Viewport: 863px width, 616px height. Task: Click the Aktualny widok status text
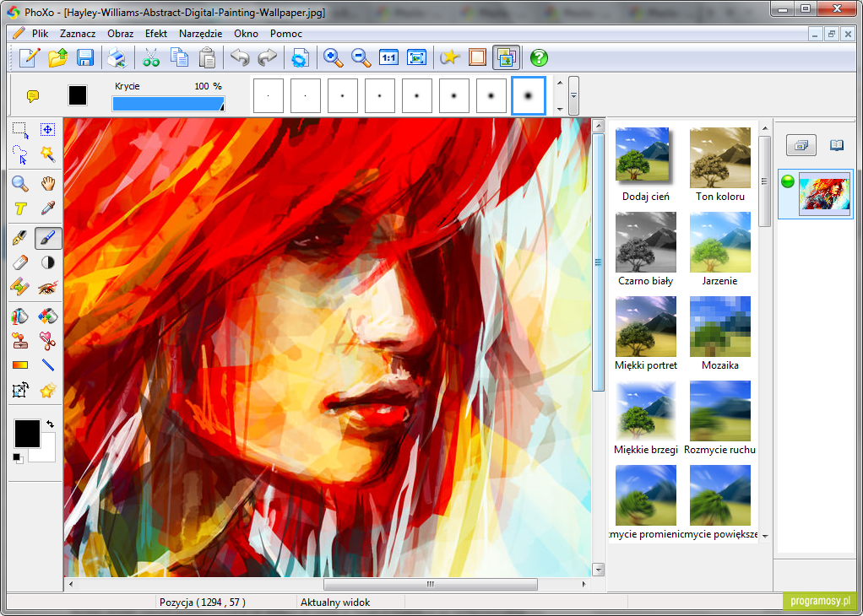pos(335,602)
